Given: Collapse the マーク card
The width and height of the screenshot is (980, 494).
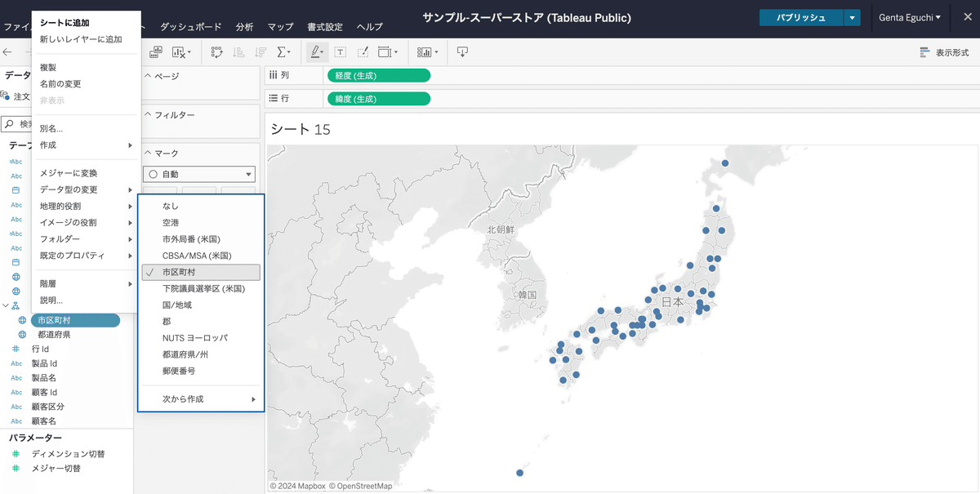Looking at the screenshot, I should [148, 154].
